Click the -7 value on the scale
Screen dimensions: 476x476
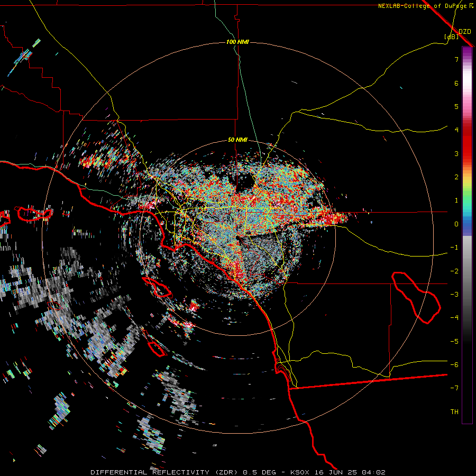454,388
